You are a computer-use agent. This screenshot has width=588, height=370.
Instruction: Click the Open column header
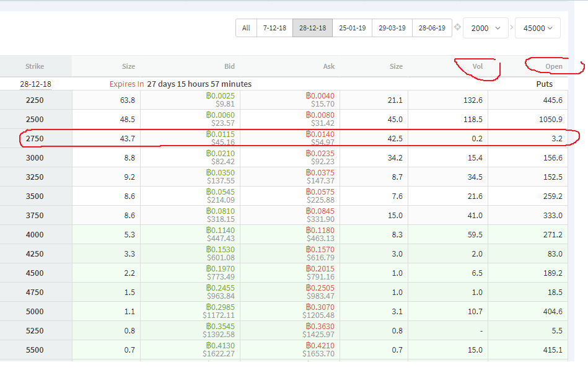pos(553,66)
